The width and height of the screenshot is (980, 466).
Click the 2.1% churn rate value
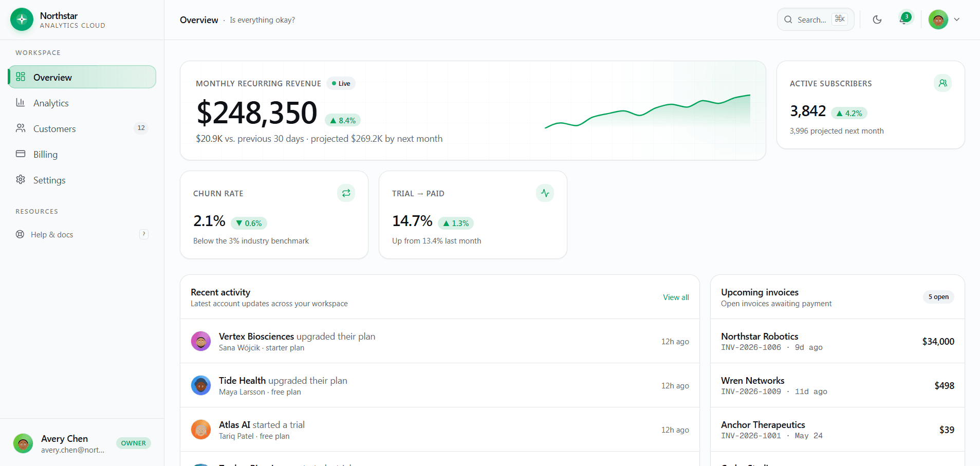pyautogui.click(x=209, y=221)
